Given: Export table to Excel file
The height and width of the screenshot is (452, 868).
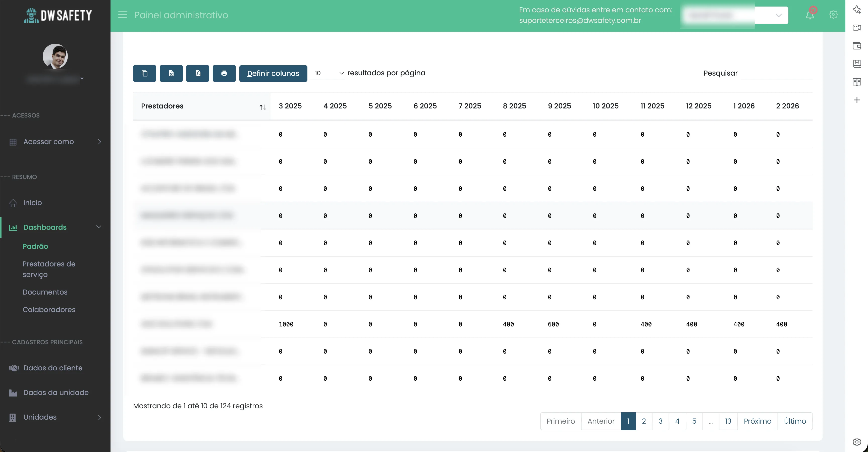Looking at the screenshot, I should (171, 73).
